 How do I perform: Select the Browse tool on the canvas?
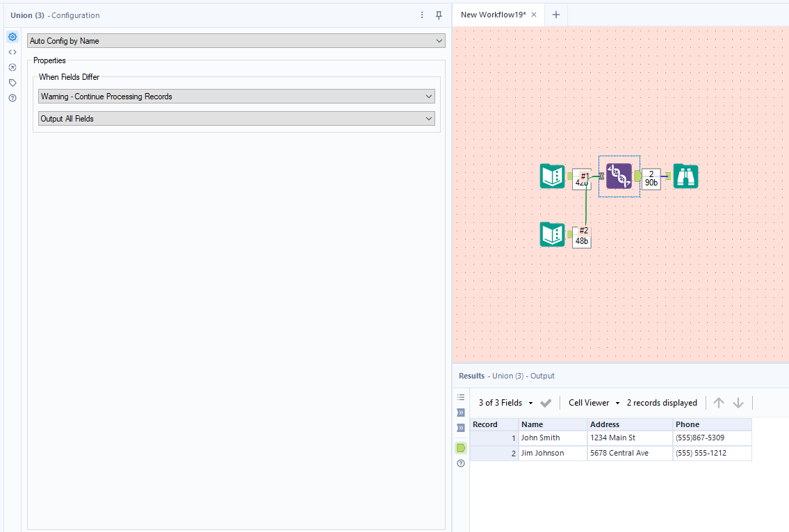(685, 176)
